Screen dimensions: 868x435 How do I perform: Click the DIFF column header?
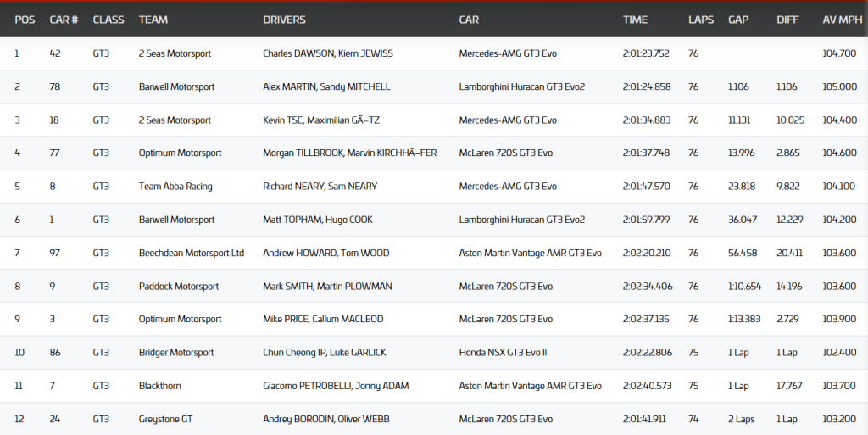(787, 20)
